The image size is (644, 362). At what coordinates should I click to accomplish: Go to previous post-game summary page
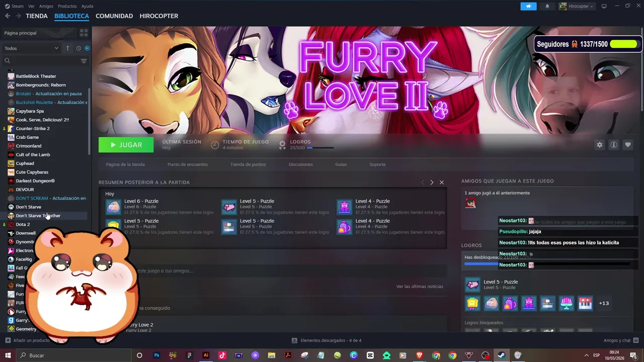pyautogui.click(x=423, y=182)
